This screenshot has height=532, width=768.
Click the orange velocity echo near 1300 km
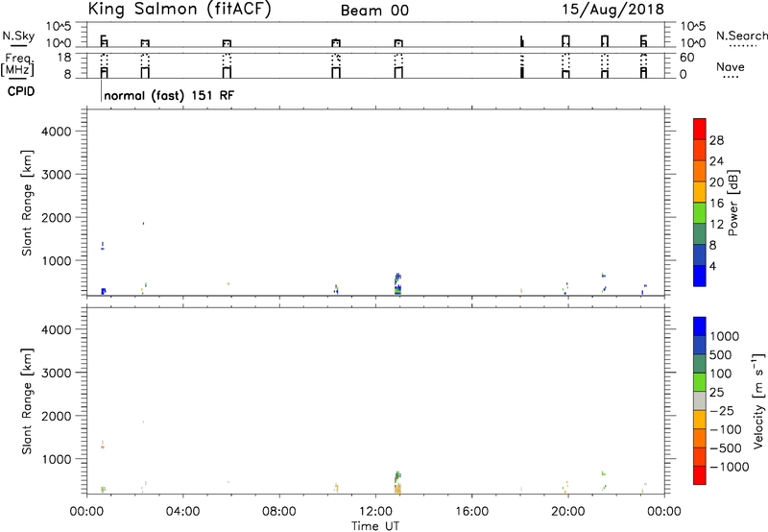tap(103, 447)
